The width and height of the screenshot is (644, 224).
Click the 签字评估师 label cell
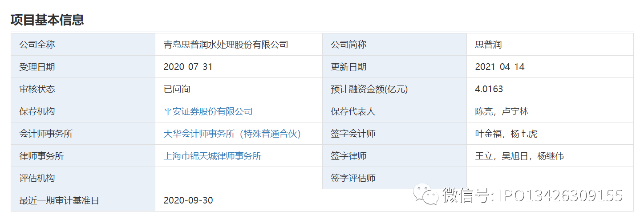(394, 178)
